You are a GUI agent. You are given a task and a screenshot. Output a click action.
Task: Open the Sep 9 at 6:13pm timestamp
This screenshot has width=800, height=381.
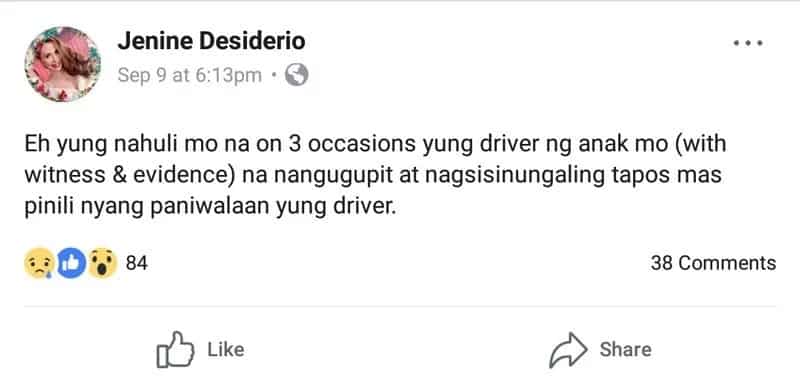[x=189, y=75]
